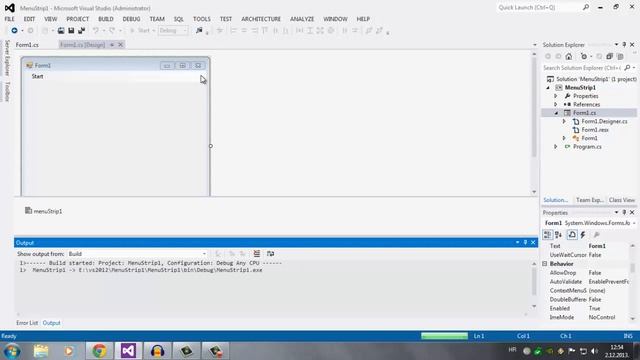Click the Home icon in Solution Explorer
This screenshot has height=360, width=640.
[x=569, y=56]
